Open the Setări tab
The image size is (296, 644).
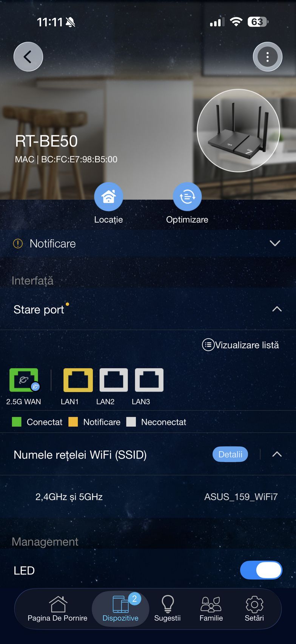254,608
